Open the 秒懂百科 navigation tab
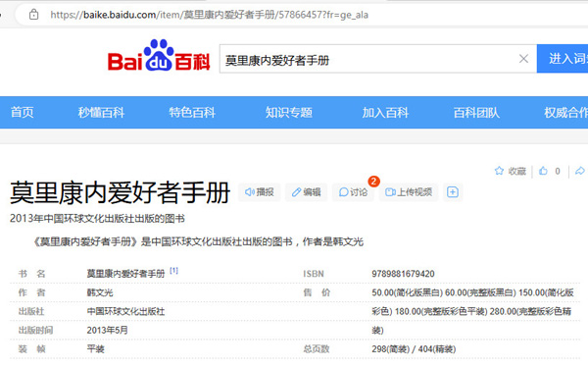 [x=101, y=112]
